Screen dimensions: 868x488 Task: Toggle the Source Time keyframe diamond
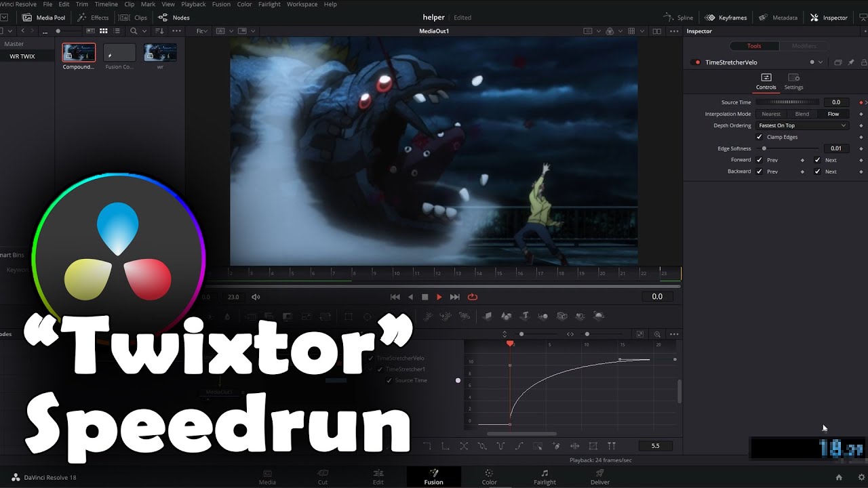861,102
